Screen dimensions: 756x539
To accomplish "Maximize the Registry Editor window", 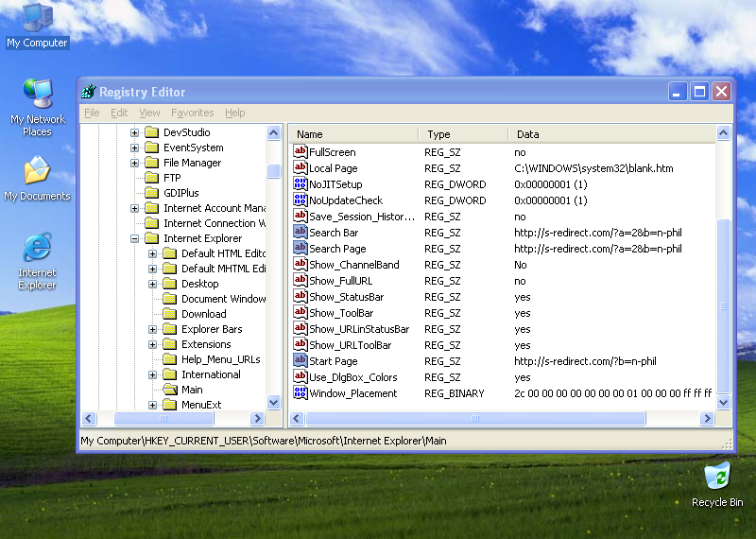I will click(x=699, y=91).
